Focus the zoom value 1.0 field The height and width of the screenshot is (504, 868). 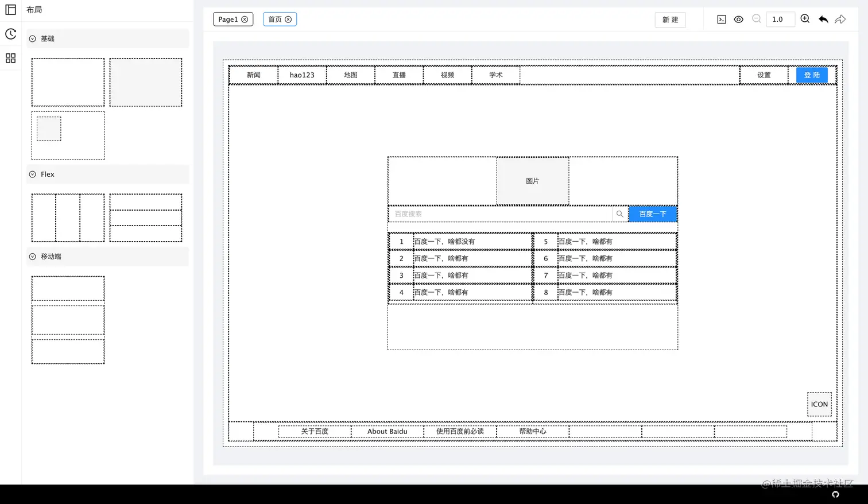click(780, 20)
